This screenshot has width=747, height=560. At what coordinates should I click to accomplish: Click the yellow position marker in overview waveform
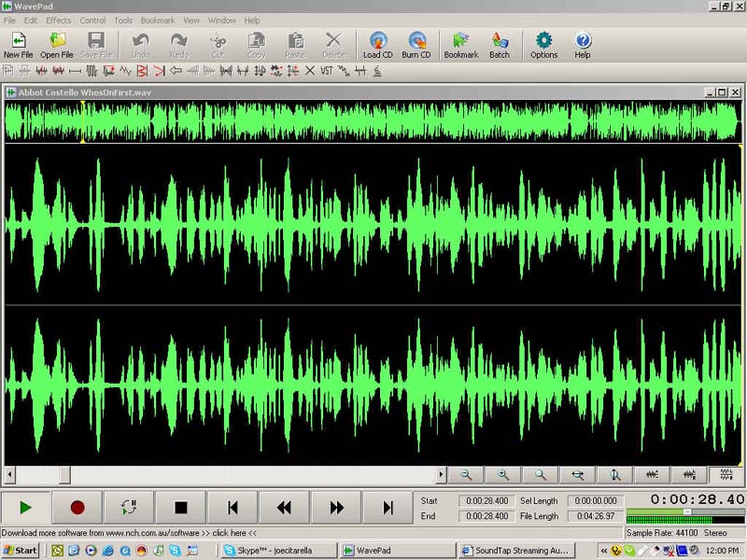82,121
